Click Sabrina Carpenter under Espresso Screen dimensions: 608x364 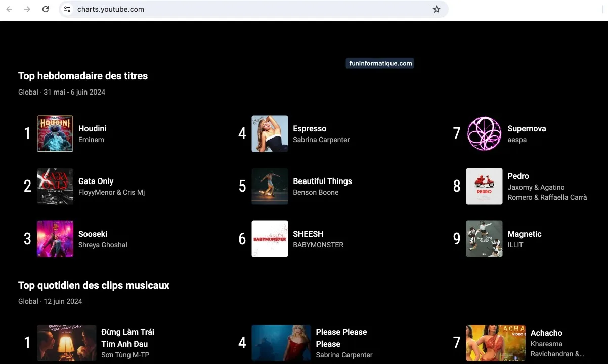[x=321, y=140]
